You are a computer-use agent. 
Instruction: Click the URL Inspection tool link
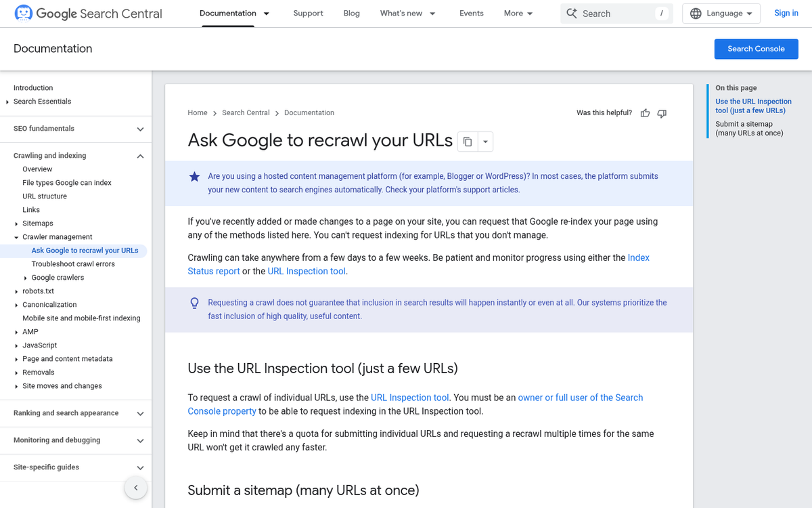(306, 271)
